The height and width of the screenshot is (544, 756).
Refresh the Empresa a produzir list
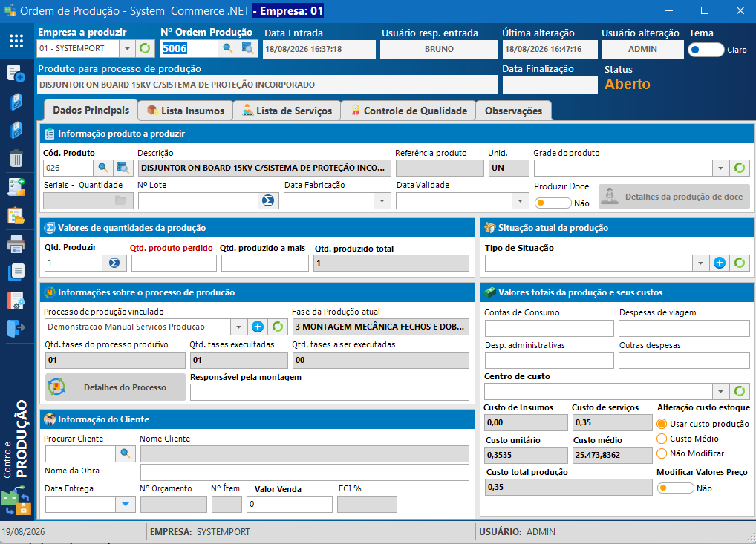(x=145, y=49)
